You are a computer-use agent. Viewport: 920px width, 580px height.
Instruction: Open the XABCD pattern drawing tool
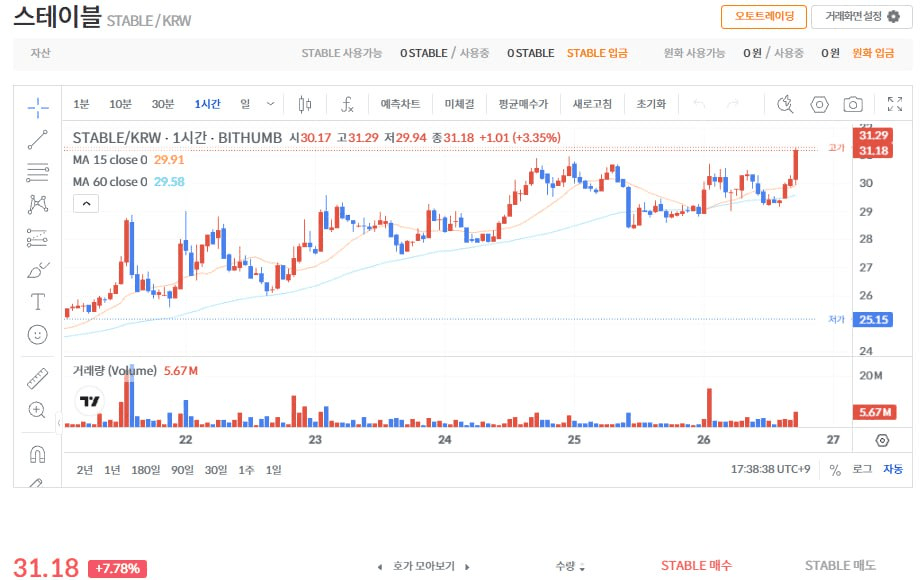coord(37,203)
